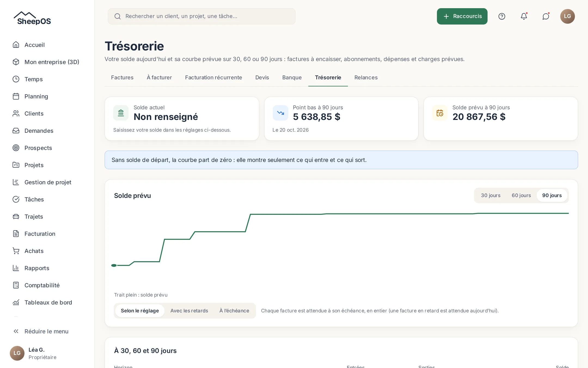Choose the Avec les retards mode
588x368 pixels.
tap(189, 311)
